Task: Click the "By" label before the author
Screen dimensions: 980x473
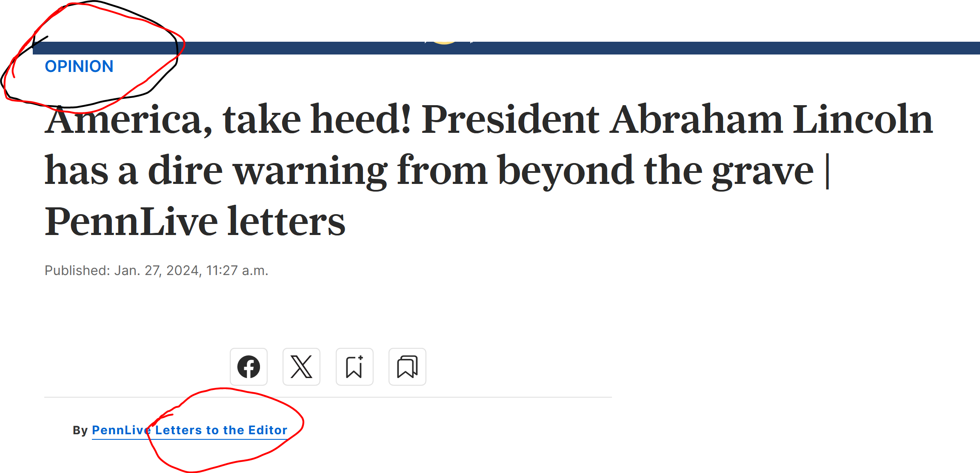Action: [x=80, y=430]
